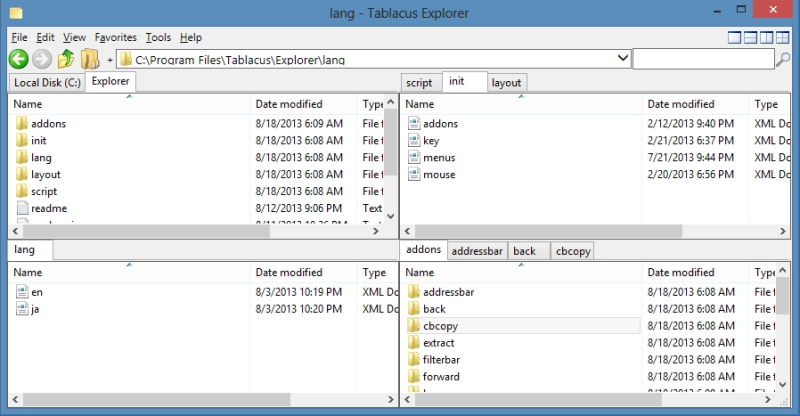Click the small plus button before address bar
Viewport: 800px width, 416px height.
(110, 60)
